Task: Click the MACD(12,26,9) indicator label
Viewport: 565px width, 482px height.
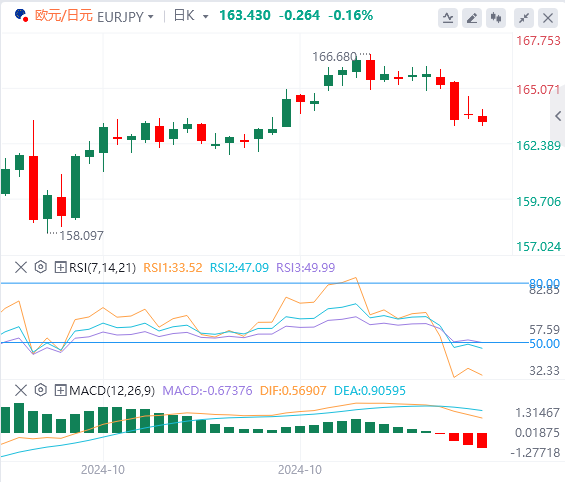Action: click(x=112, y=390)
